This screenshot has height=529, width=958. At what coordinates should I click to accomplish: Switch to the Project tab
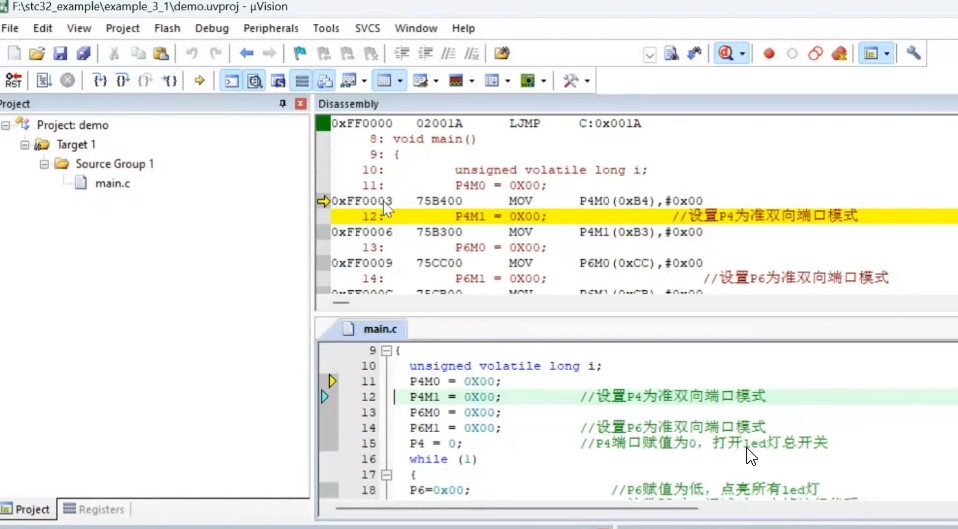point(26,509)
